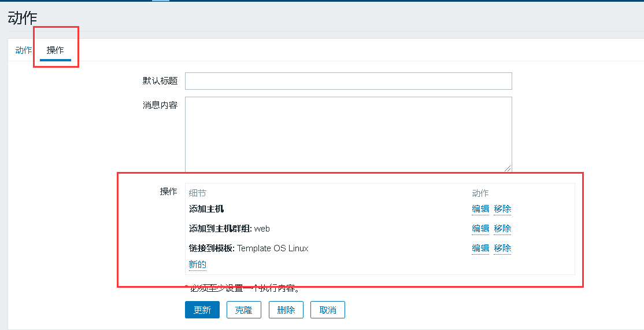Click the 消息内容 field label
This screenshot has height=330, width=644.
pyautogui.click(x=160, y=105)
